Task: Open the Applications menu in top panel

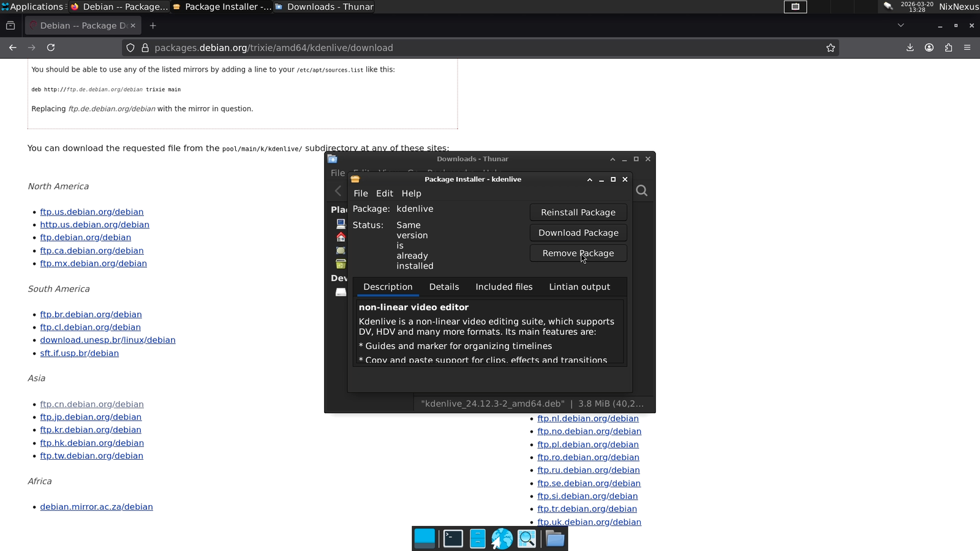Action: (x=32, y=7)
